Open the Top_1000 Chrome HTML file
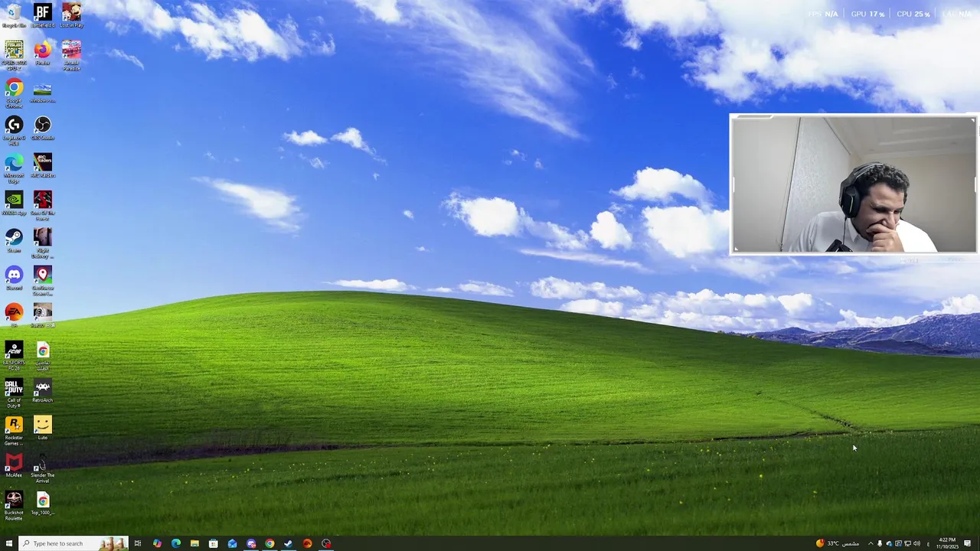980x551 pixels. (42, 504)
